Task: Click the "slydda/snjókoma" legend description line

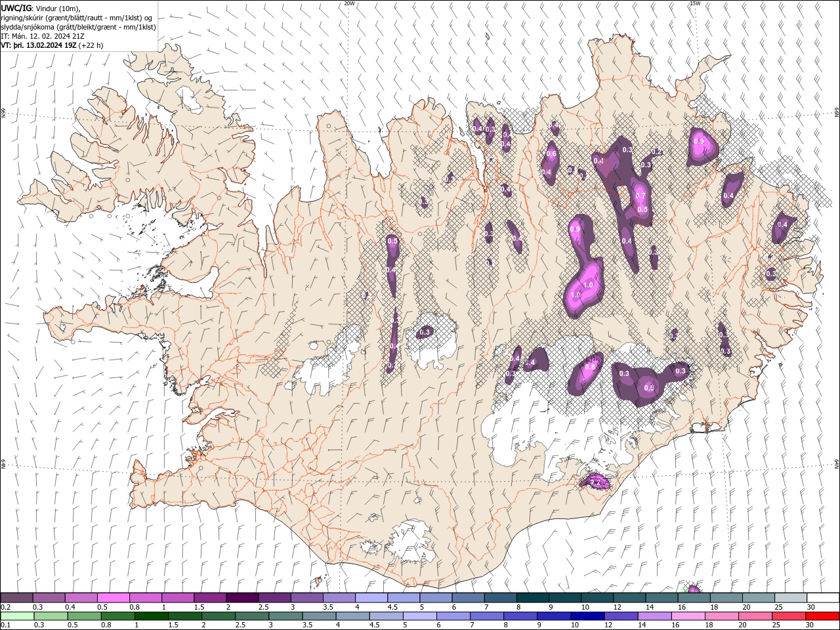Action: (79, 27)
